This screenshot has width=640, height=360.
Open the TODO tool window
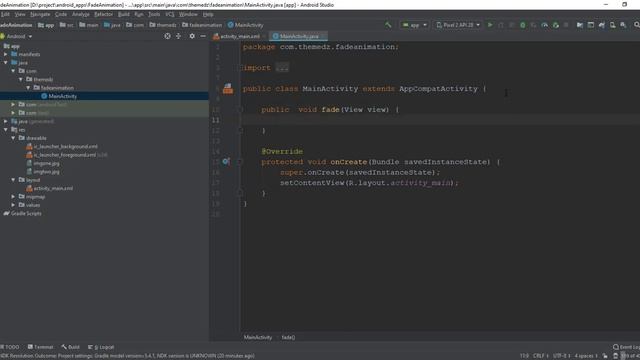tap(10, 347)
